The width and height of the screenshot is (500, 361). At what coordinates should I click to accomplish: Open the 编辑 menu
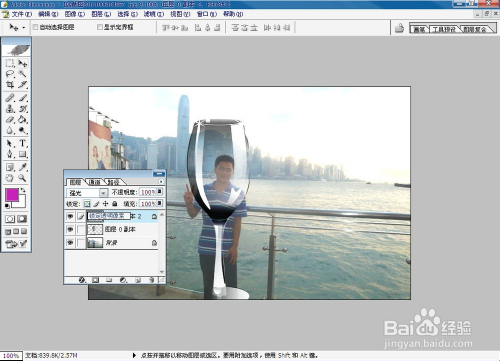click(x=48, y=14)
